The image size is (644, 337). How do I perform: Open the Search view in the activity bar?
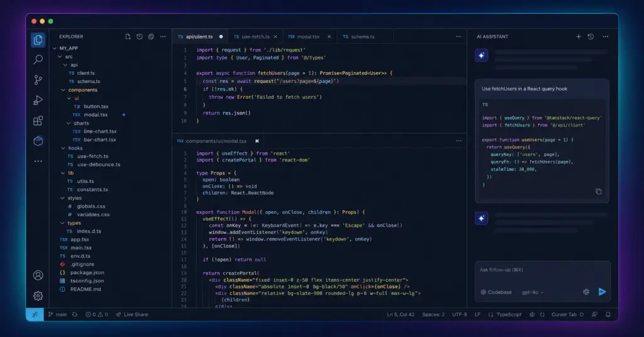[x=38, y=60]
